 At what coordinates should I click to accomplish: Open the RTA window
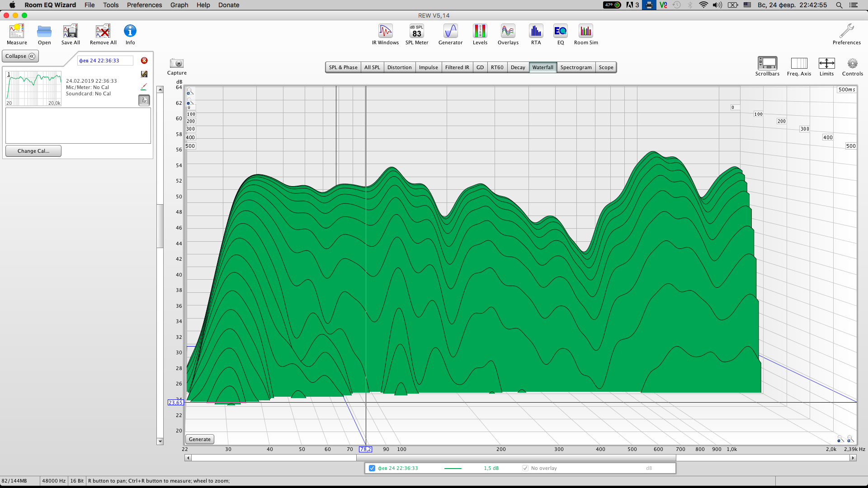536,32
